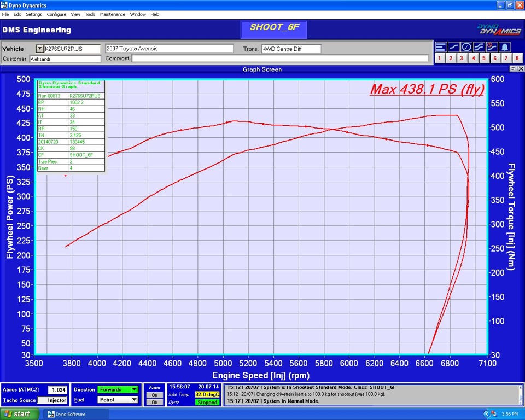The width and height of the screenshot is (525, 420).
Task: Click the SHOOT_6F class button
Action: point(273,30)
